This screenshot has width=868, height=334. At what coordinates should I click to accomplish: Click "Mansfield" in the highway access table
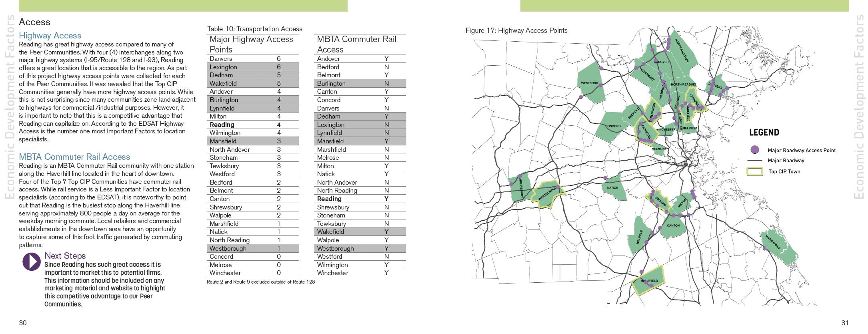click(223, 141)
